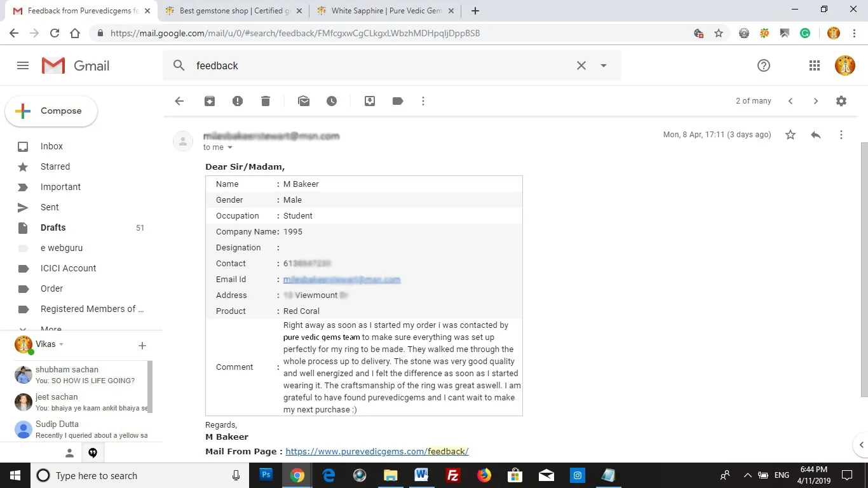This screenshot has height=488, width=868.
Task: Compose a new email
Action: coord(51,111)
